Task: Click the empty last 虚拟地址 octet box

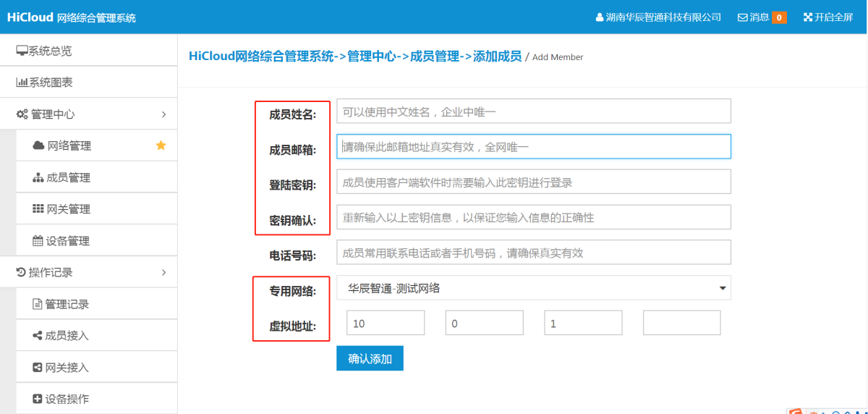Action: point(681,324)
